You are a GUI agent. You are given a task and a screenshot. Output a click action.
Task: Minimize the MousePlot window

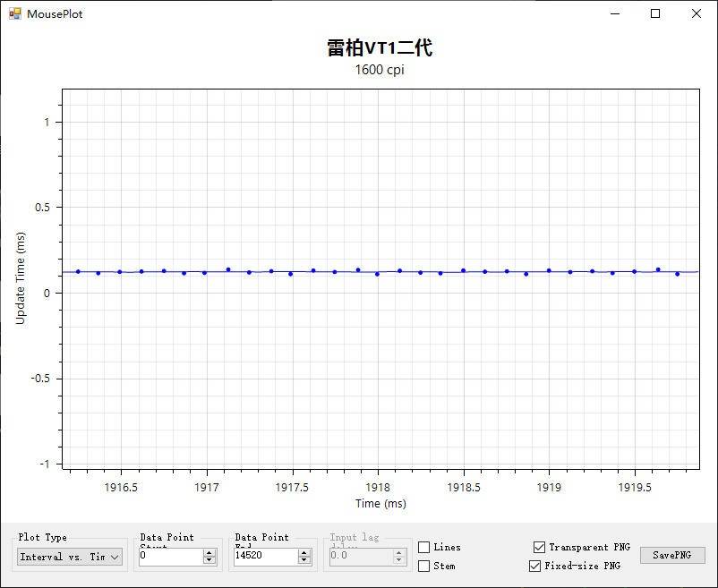click(x=615, y=13)
